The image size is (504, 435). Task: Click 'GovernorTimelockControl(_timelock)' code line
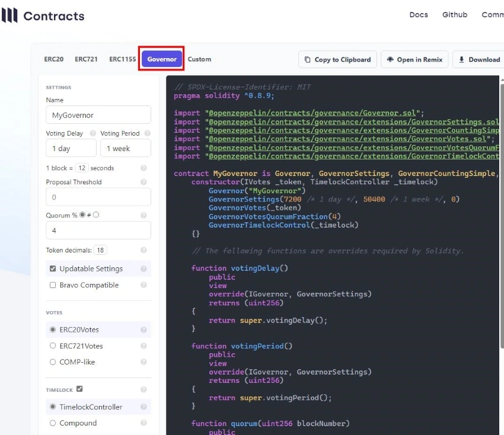(x=283, y=225)
